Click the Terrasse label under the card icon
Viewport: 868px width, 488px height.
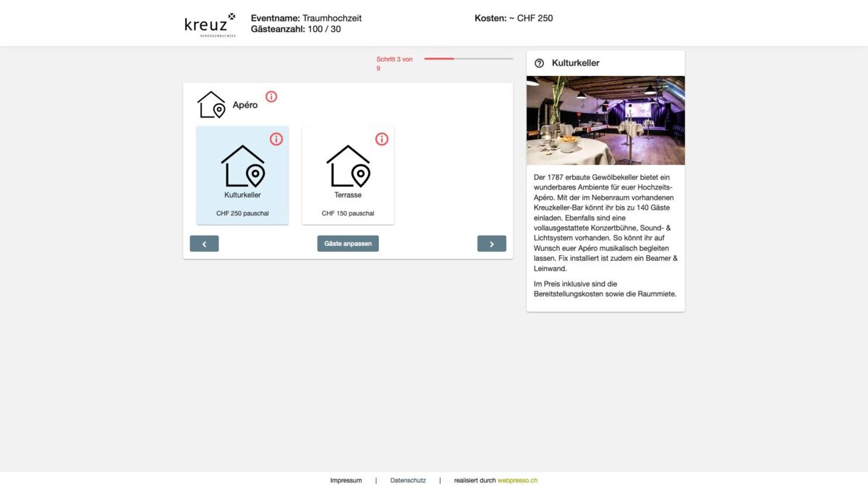tap(348, 195)
